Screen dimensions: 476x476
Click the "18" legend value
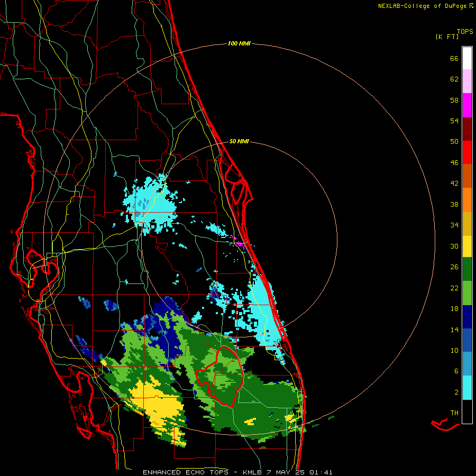(454, 309)
